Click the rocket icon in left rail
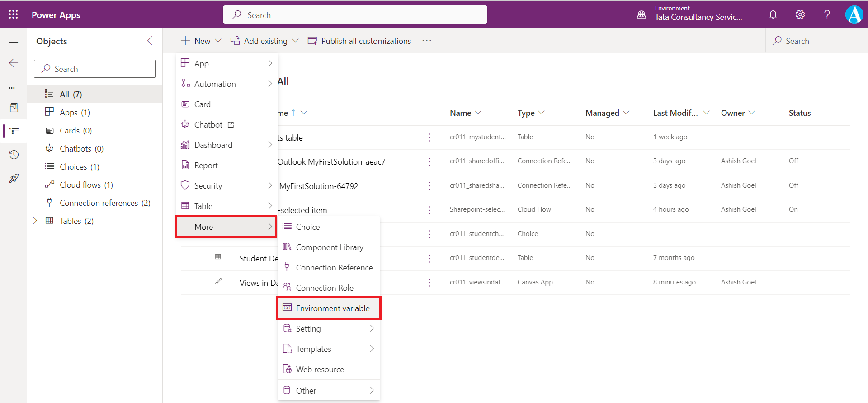Image resolution: width=868 pixels, height=403 pixels. pyautogui.click(x=14, y=178)
